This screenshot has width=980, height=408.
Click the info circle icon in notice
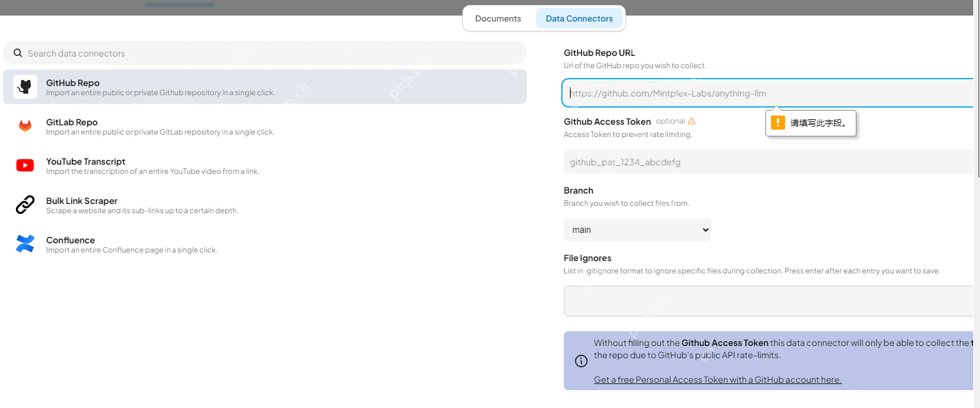point(581,361)
